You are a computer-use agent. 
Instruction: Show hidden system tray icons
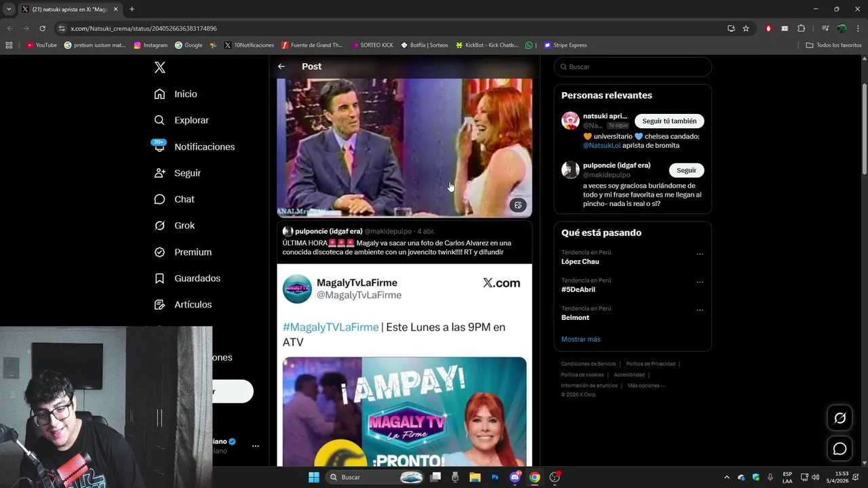coord(726,477)
